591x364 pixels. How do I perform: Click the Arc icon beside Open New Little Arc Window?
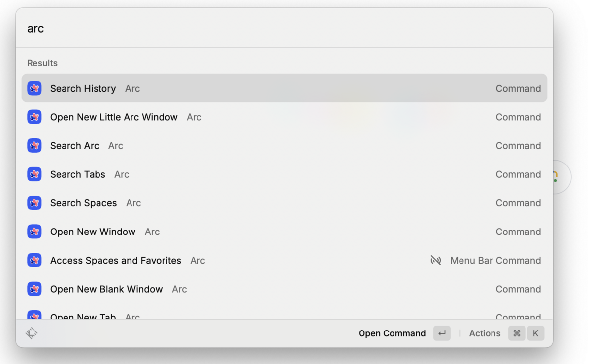[34, 117]
